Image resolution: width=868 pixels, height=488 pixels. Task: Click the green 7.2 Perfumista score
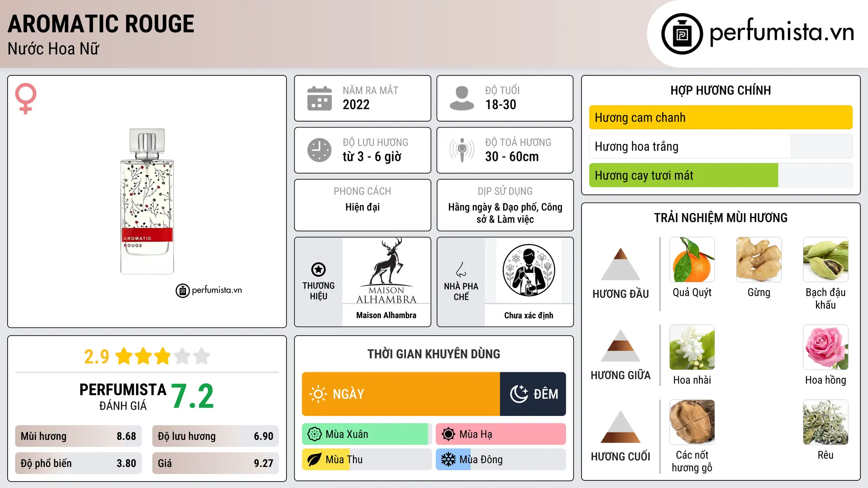(x=193, y=396)
